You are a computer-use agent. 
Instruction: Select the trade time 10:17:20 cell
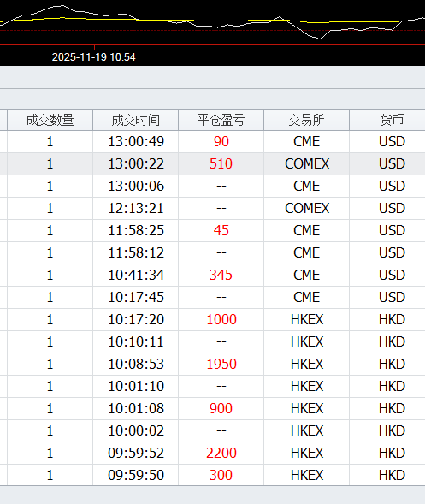(136, 319)
